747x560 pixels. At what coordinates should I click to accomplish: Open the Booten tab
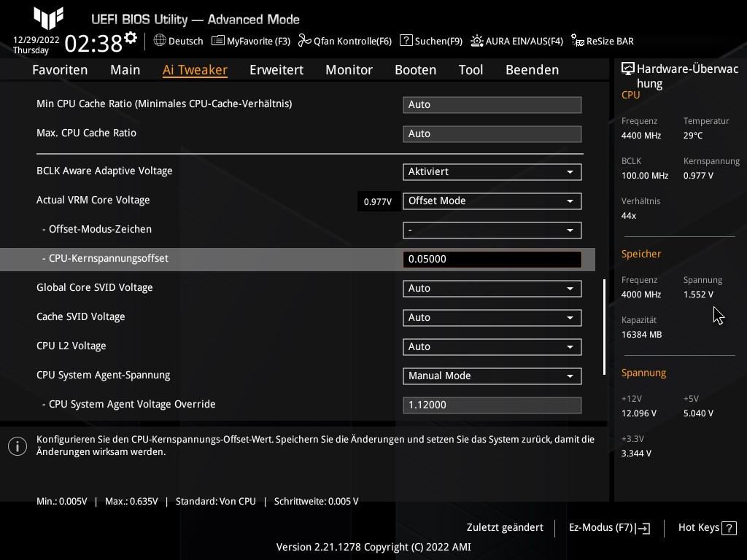(415, 70)
